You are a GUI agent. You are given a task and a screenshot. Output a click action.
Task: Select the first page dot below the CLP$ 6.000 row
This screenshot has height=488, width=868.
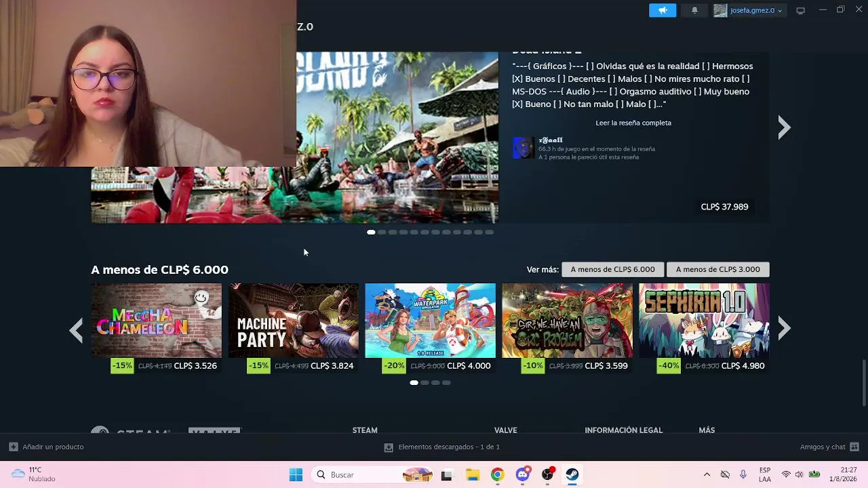click(x=414, y=383)
